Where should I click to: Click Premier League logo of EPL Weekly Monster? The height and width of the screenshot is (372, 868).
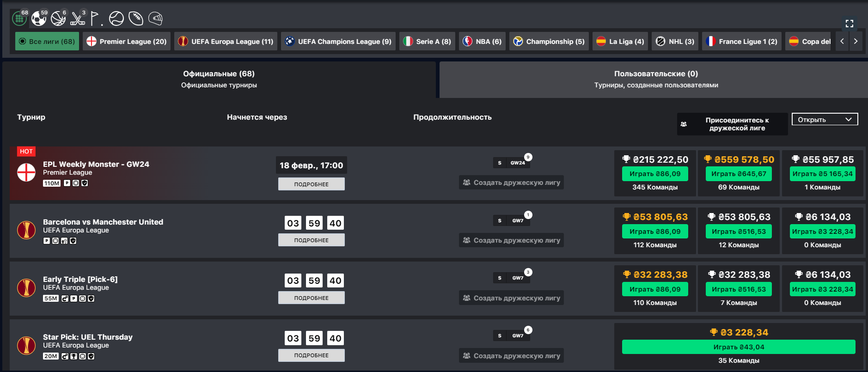click(26, 173)
